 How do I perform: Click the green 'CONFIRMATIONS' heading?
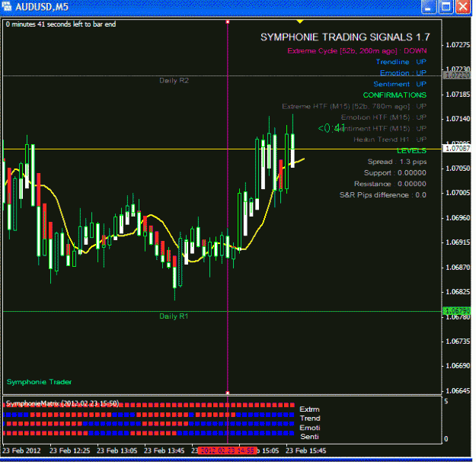395,95
